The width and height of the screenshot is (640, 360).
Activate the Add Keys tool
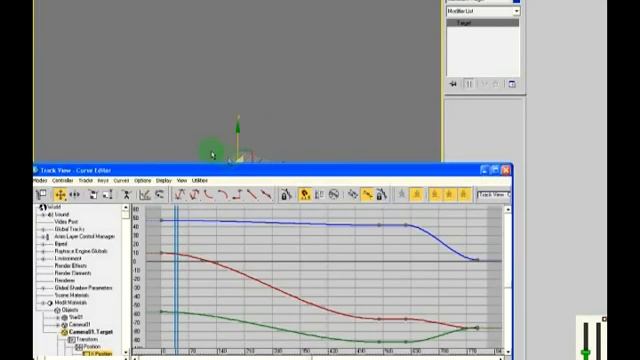click(126, 195)
